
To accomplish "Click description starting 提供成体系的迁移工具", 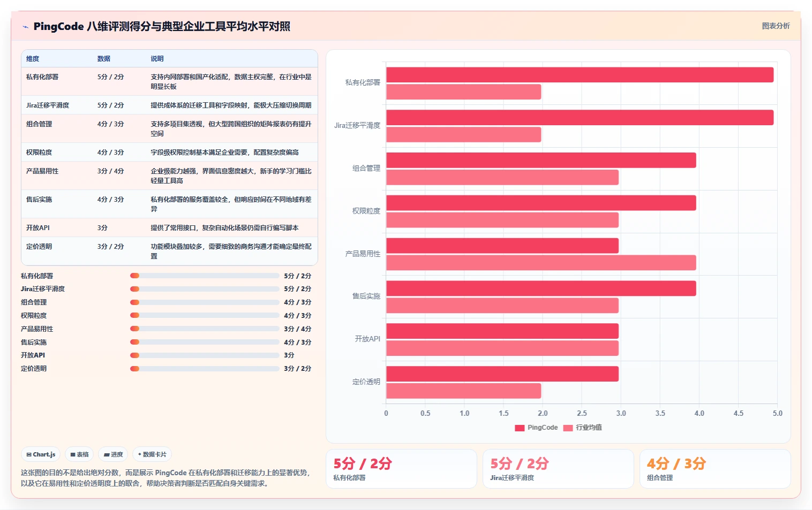I will tap(231, 105).
